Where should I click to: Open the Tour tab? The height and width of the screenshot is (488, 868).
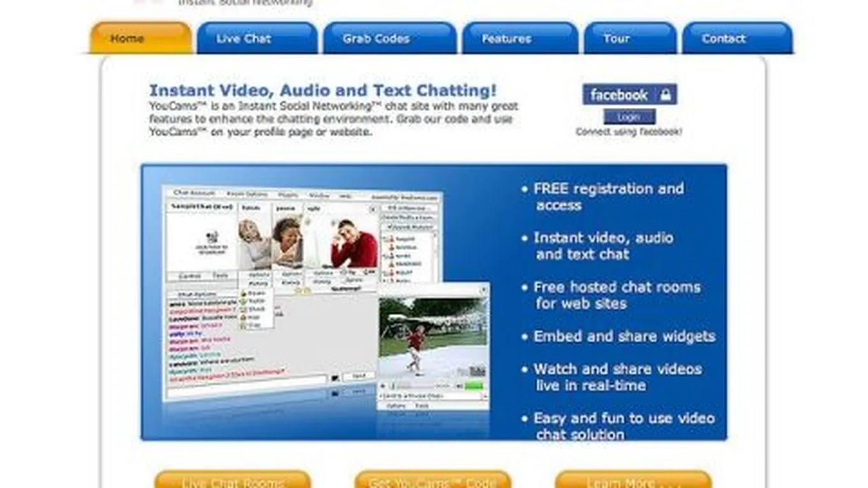(629, 38)
